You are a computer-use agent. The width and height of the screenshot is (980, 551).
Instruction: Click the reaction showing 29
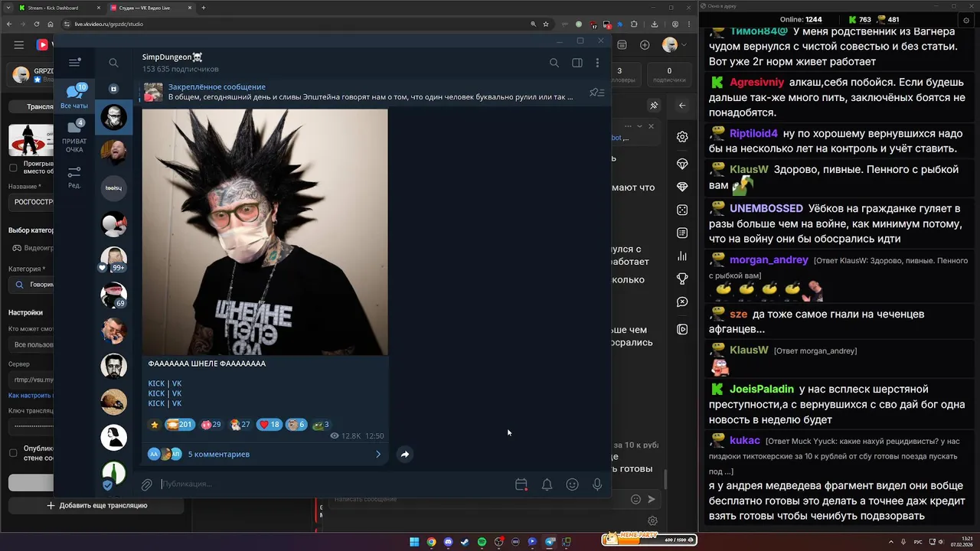tap(211, 425)
